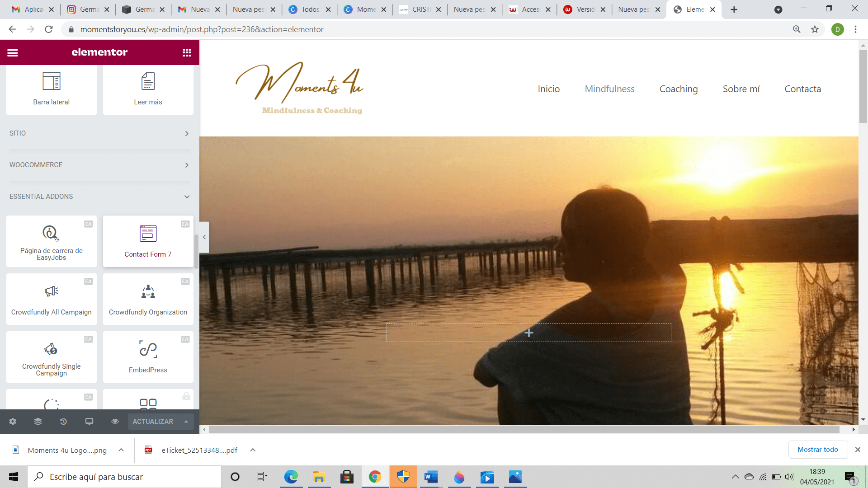Go forward in browser history
The height and width of the screenshot is (488, 868).
point(30,29)
